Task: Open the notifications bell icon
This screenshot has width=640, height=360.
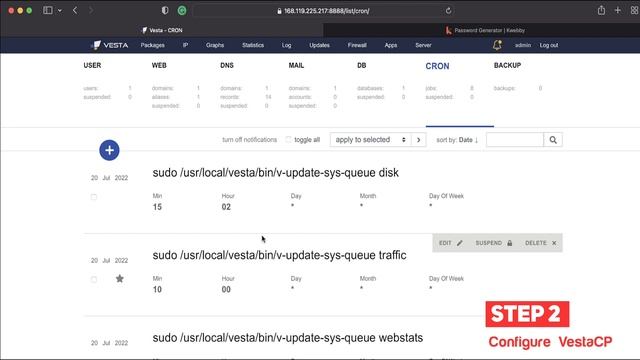Action: tap(497, 45)
